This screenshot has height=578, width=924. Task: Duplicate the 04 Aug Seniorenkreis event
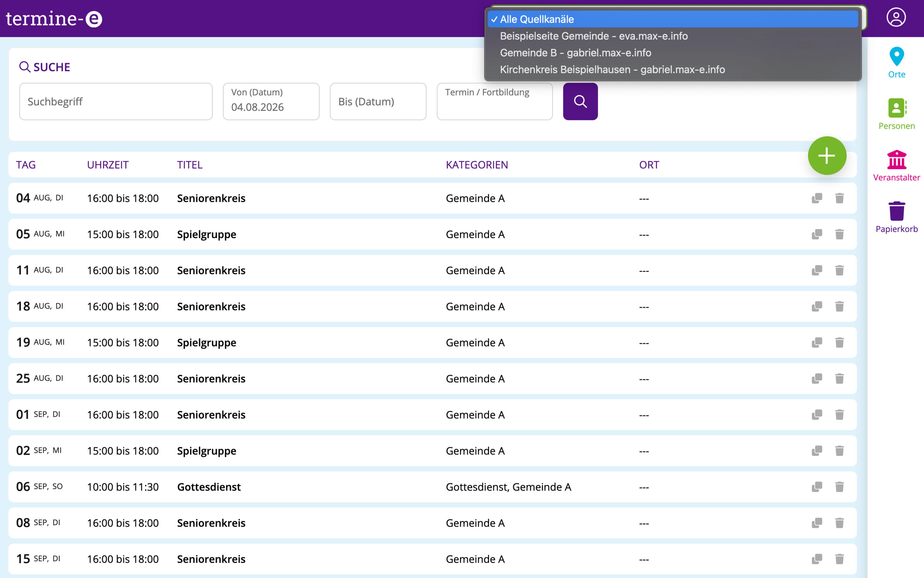[817, 198]
